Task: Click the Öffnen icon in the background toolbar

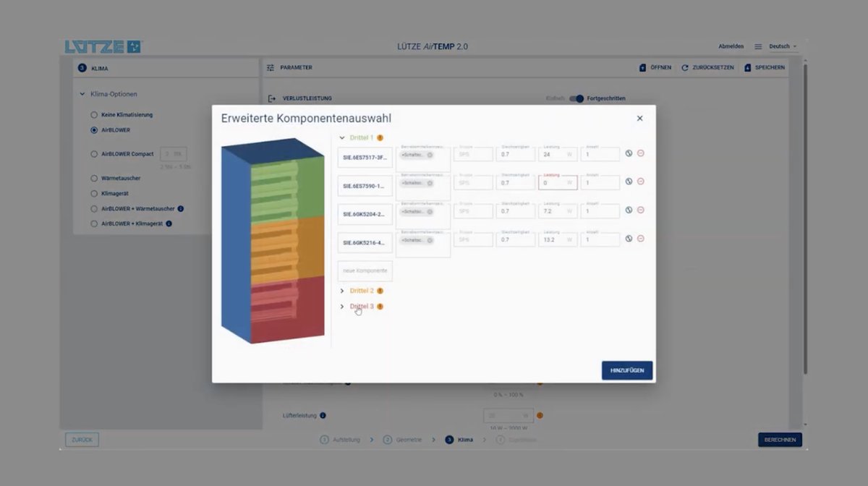Action: tap(642, 67)
